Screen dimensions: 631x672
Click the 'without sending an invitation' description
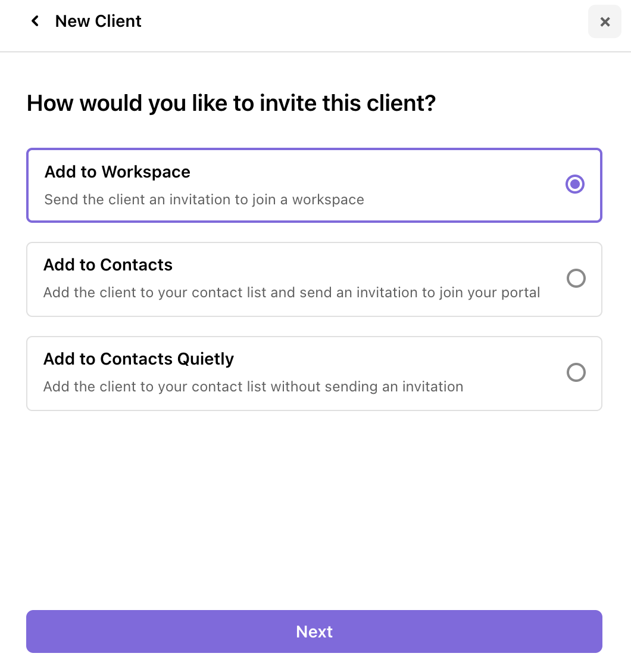(x=367, y=387)
